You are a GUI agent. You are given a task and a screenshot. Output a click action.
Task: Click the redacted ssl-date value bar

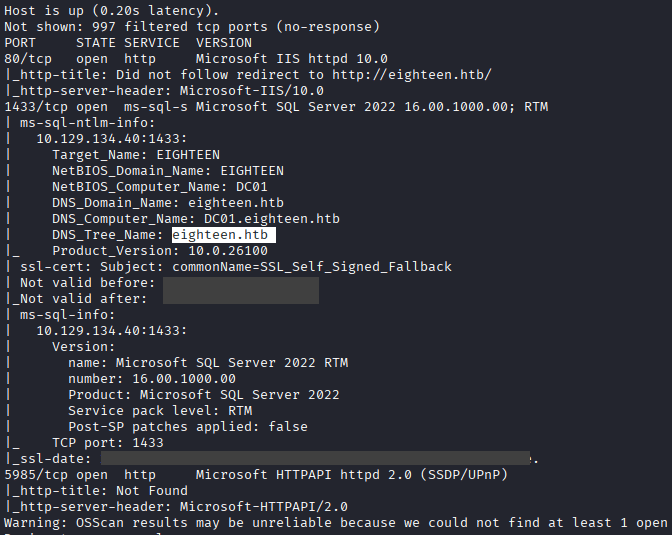316,459
